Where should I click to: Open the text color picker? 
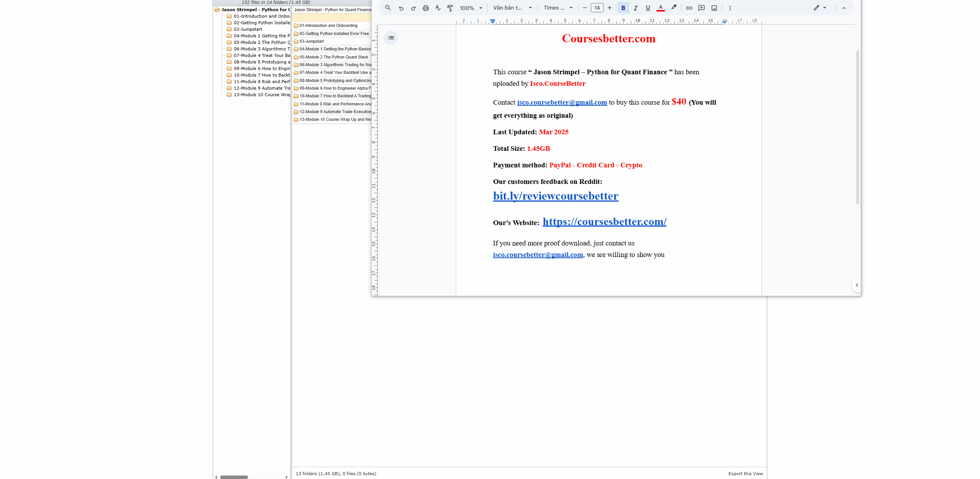(x=660, y=8)
